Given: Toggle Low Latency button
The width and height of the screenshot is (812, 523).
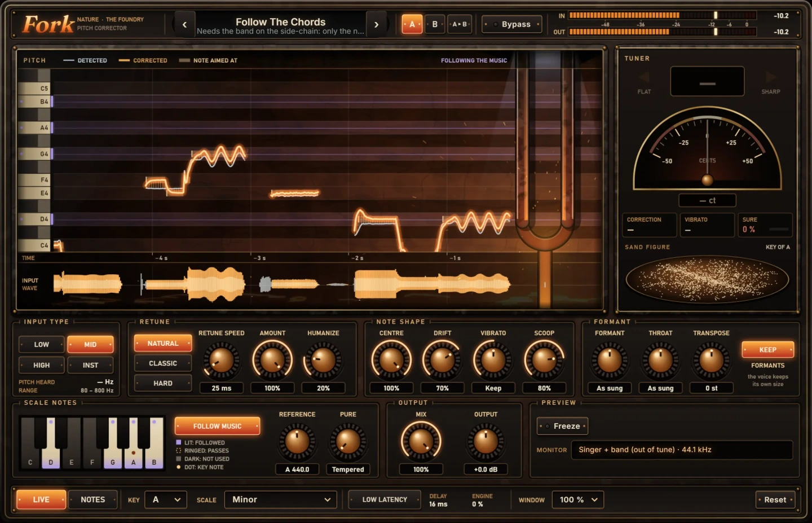Looking at the screenshot, I should click(385, 499).
